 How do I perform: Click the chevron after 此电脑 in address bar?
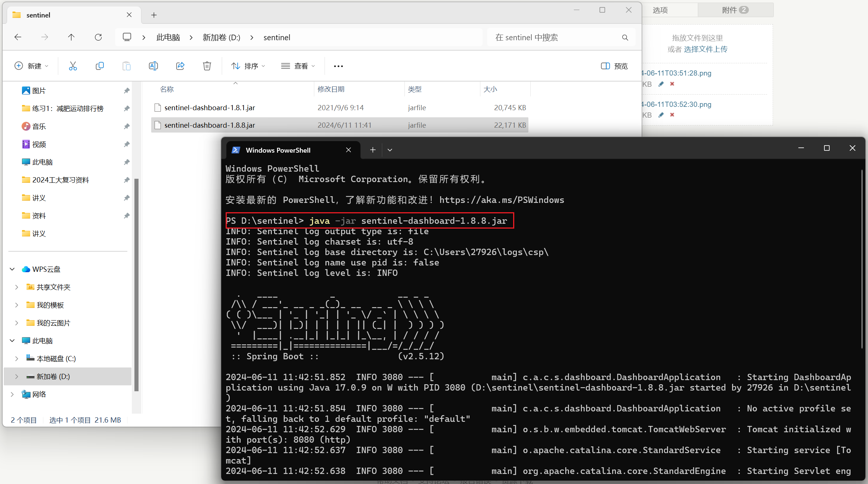click(191, 38)
